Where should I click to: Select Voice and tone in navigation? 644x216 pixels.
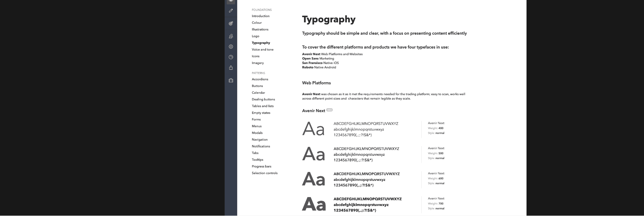(262, 50)
